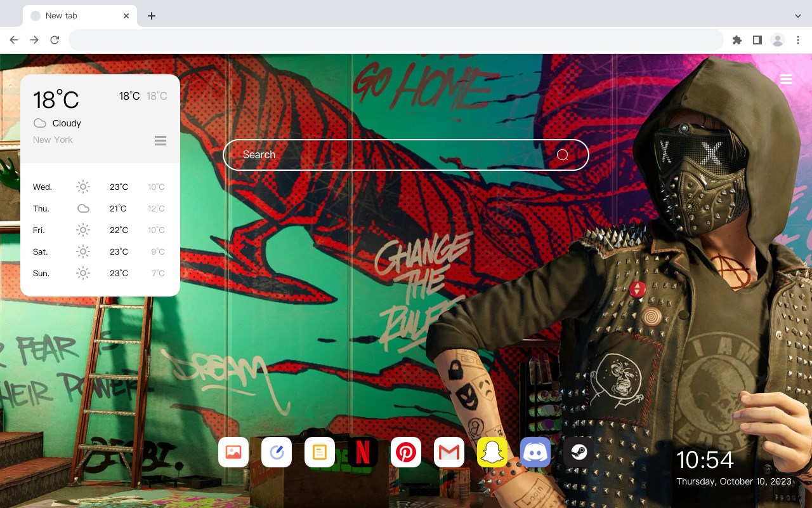This screenshot has height=508, width=812.
Task: Toggle the browser side panel
Action: pyautogui.click(x=757, y=40)
